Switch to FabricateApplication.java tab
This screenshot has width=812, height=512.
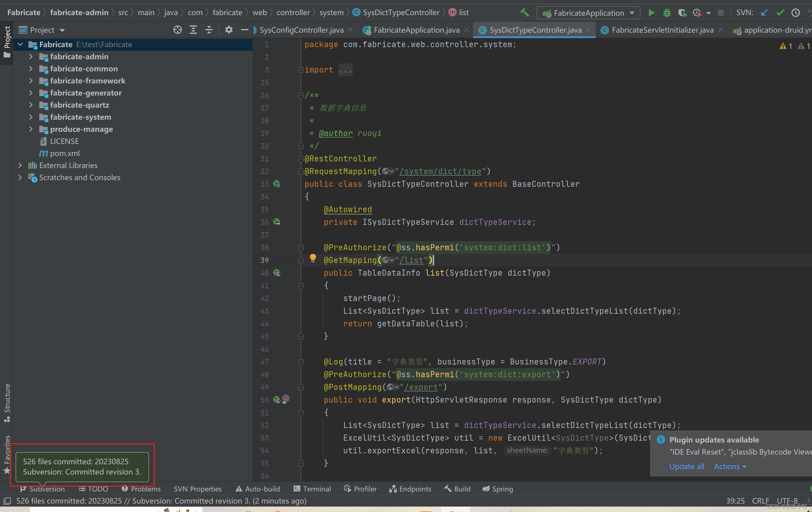click(416, 30)
